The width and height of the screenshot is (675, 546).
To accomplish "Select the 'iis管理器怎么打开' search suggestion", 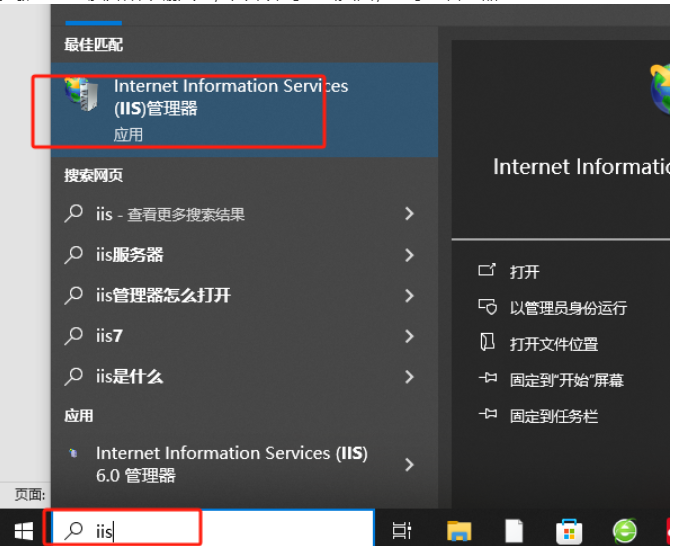I will coord(245,295).
